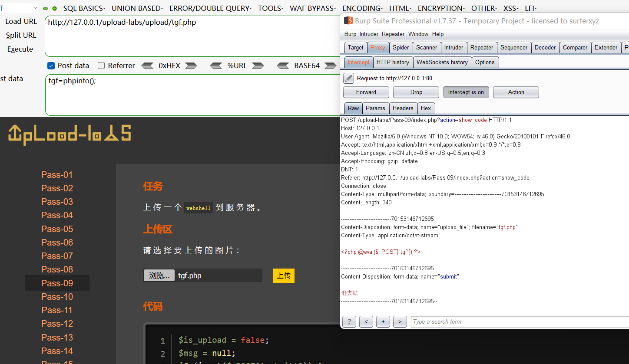The image size is (629, 364).
Task: Switch to the Spider tab
Action: pos(401,48)
